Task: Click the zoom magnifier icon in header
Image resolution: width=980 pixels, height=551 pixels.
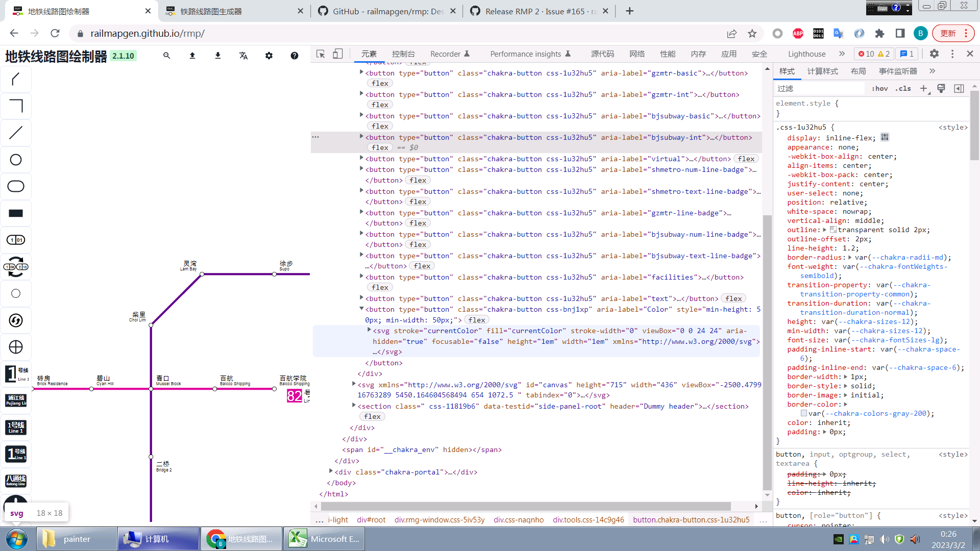Action: pyautogui.click(x=166, y=56)
